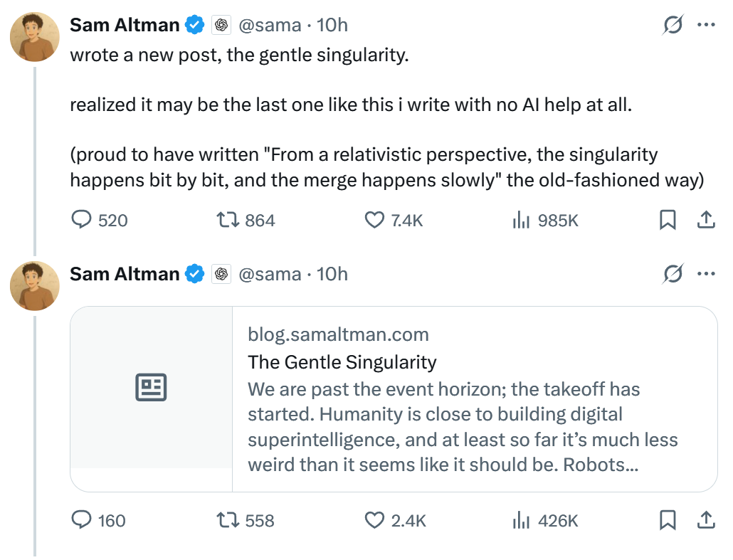733x560 pixels.
Task: Open @sama handle on the second tweet
Action: 269,274
